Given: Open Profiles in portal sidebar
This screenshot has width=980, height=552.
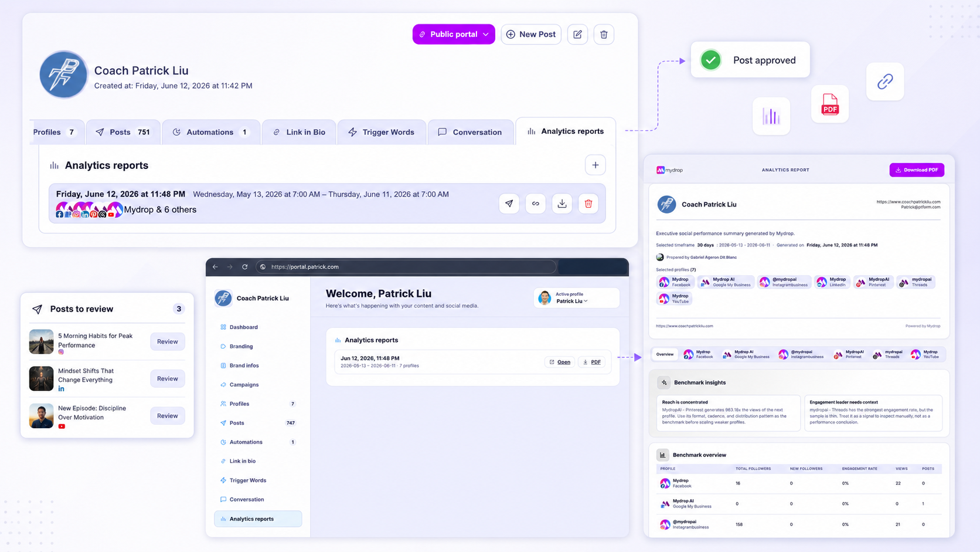Looking at the screenshot, I should click(x=258, y=404).
